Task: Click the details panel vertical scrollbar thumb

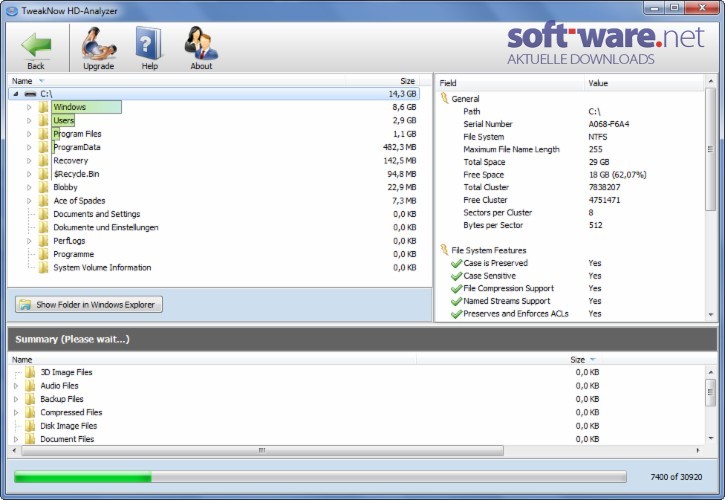Action: pos(710,149)
